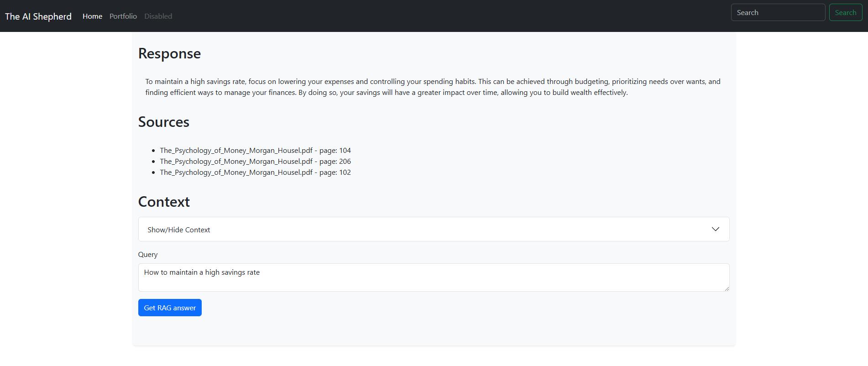
Task: Click the Disabled nav item
Action: click(158, 16)
